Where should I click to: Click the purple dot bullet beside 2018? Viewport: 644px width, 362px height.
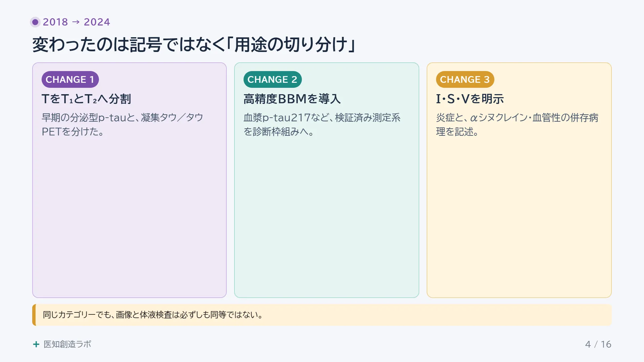click(x=35, y=22)
